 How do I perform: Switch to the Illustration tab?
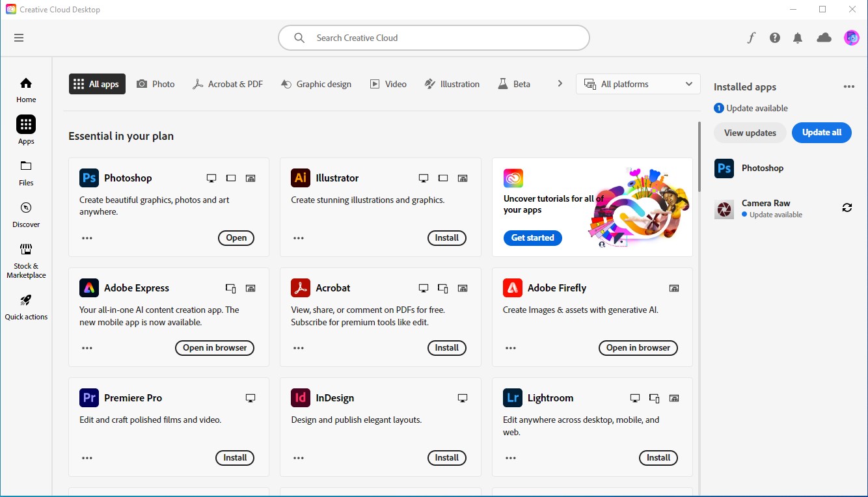(x=452, y=84)
